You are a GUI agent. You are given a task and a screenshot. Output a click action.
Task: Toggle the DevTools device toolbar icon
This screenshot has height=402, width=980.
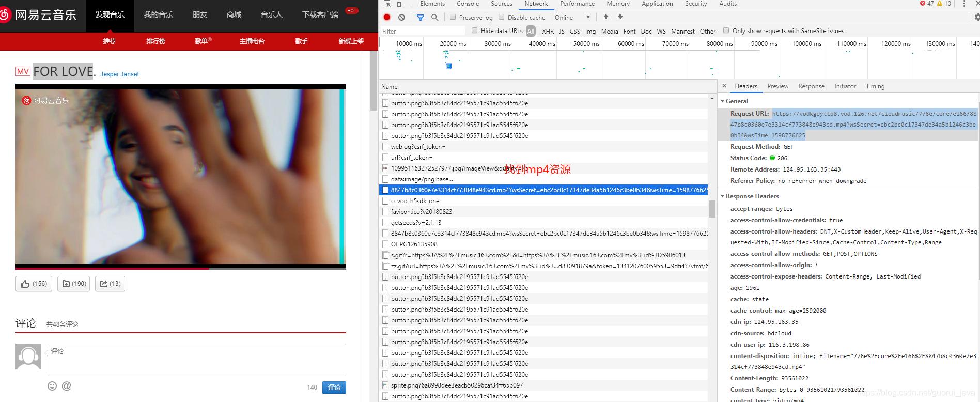pyautogui.click(x=400, y=4)
